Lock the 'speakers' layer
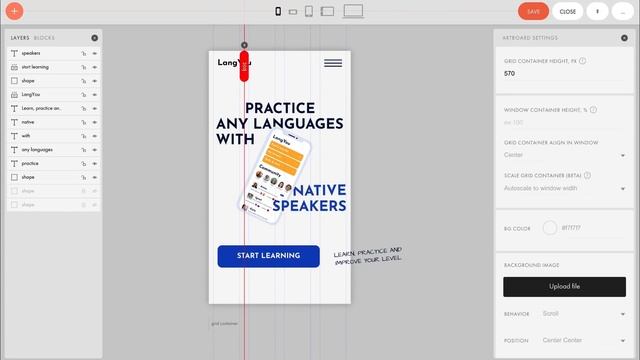640x360 pixels. (x=84, y=53)
